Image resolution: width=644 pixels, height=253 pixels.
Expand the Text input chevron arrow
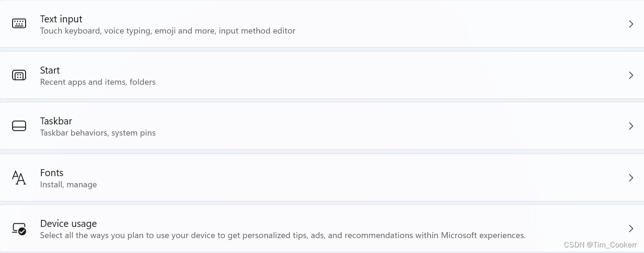point(631,24)
